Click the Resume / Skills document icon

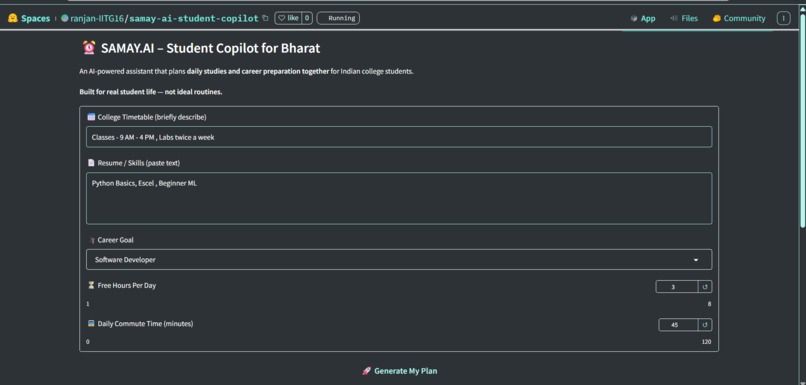91,163
